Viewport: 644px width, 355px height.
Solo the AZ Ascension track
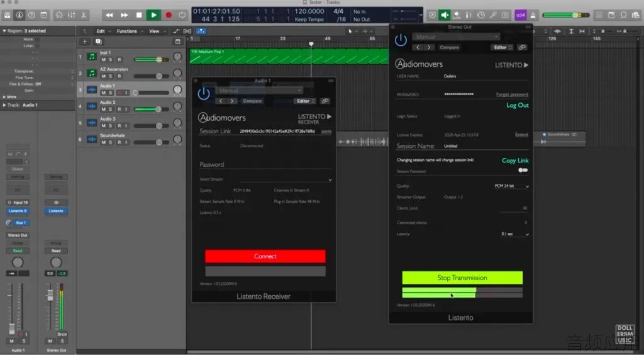(111, 76)
